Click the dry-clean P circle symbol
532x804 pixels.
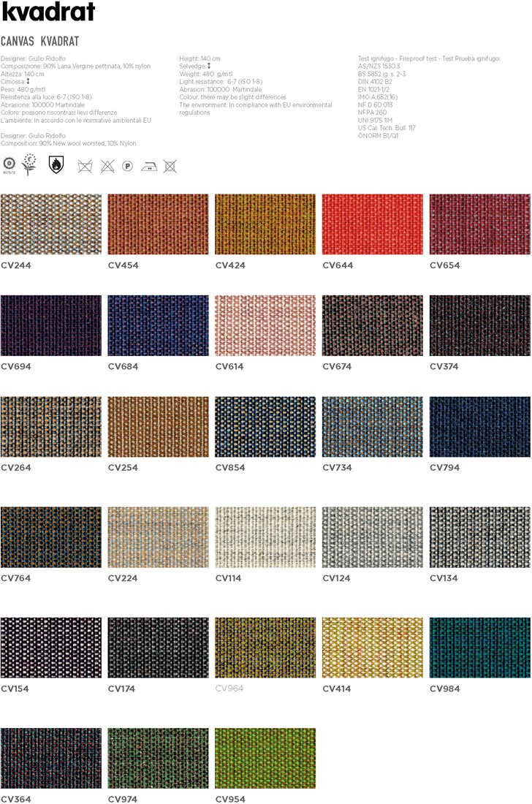(x=128, y=166)
